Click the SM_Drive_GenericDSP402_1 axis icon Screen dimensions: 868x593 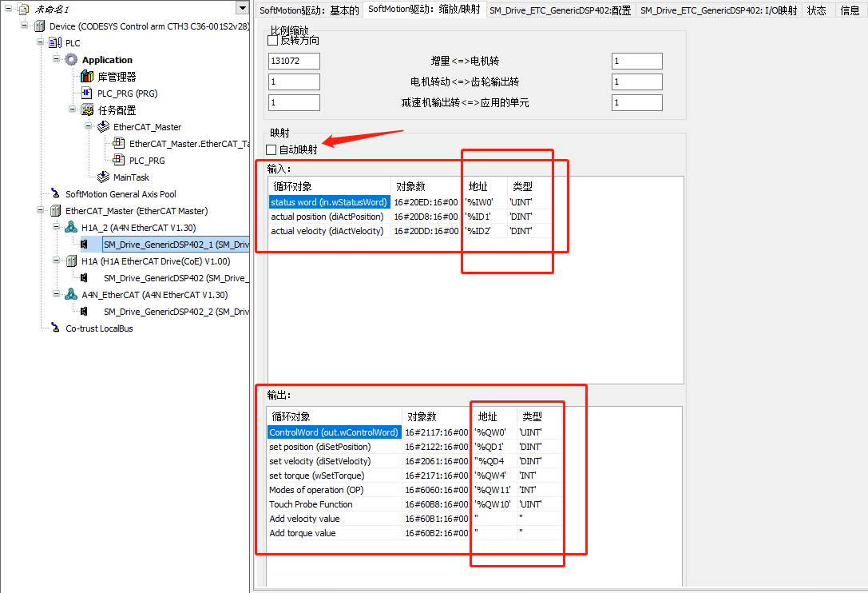point(84,244)
